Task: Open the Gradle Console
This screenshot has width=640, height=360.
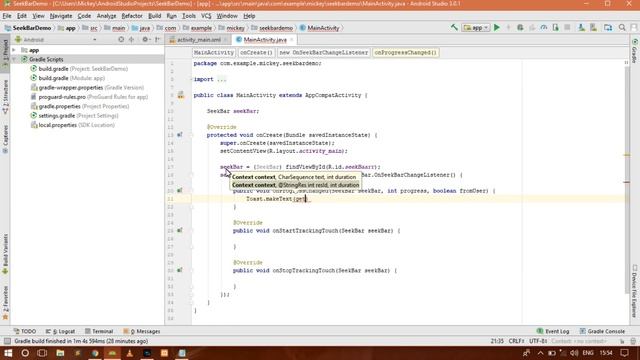Action: click(602, 331)
